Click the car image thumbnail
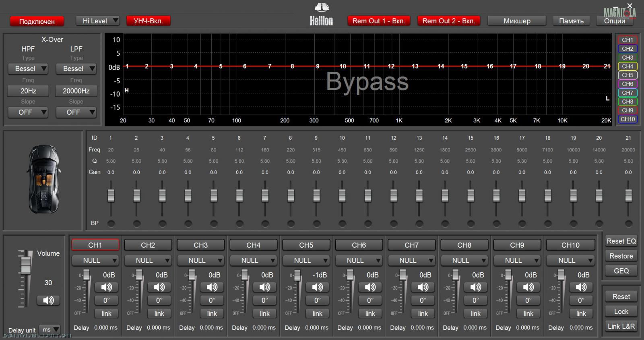Image resolution: width=644 pixels, height=340 pixels. 44,179
